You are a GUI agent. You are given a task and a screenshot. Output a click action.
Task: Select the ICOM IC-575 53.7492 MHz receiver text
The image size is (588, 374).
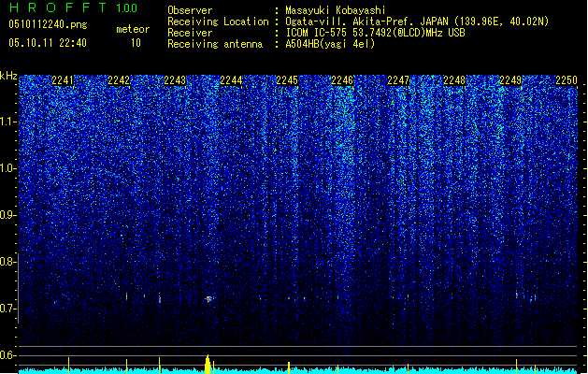376,33
